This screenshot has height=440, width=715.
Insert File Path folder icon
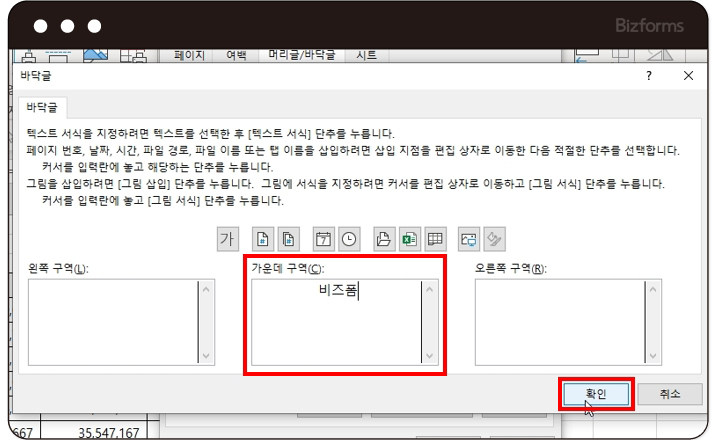[384, 239]
